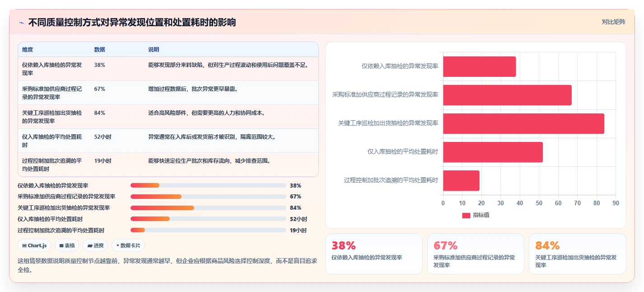Click the 84% progress bar
Viewport: 644px width, 292px height.
pos(208,208)
